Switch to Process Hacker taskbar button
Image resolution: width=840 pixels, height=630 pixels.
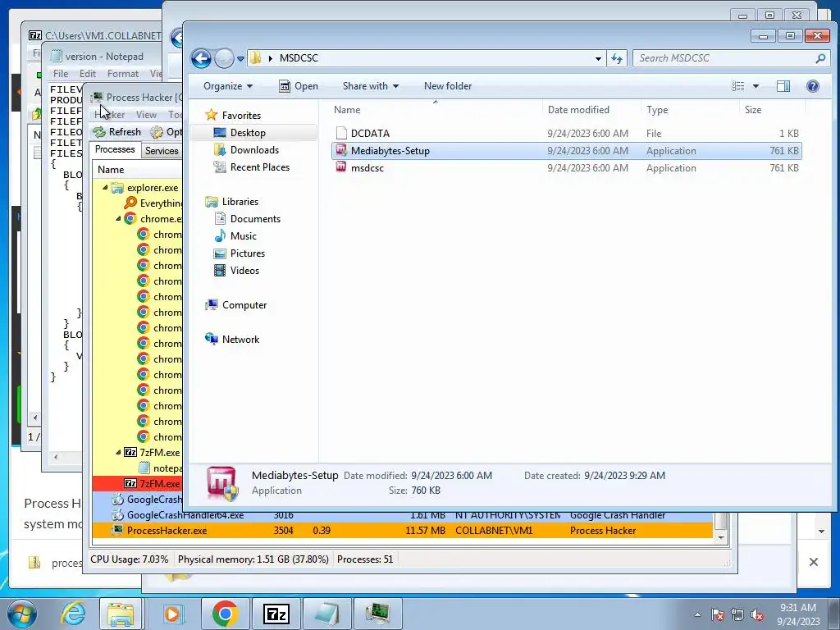point(377,614)
